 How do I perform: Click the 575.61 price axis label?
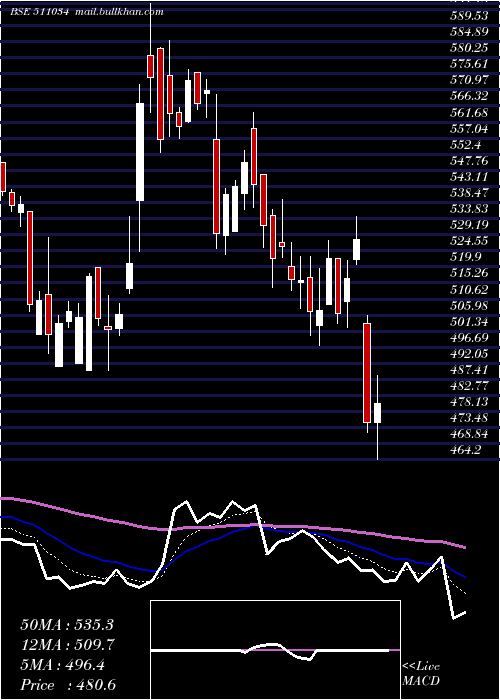pos(468,65)
